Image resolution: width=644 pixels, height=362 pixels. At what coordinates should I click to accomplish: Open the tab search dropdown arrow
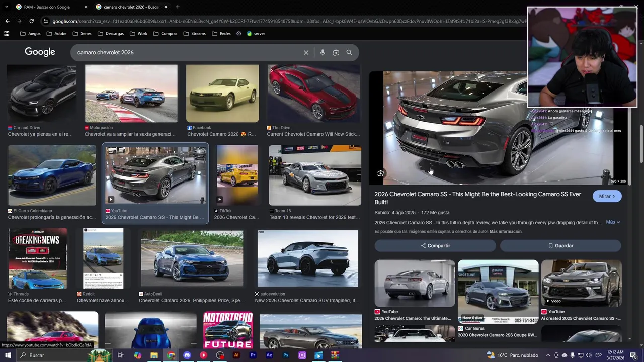pyautogui.click(x=7, y=7)
